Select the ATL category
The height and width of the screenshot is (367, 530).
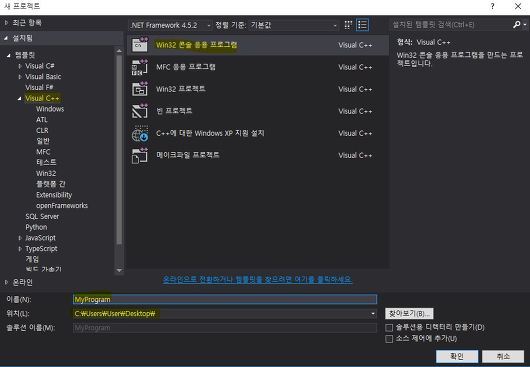[x=42, y=120]
